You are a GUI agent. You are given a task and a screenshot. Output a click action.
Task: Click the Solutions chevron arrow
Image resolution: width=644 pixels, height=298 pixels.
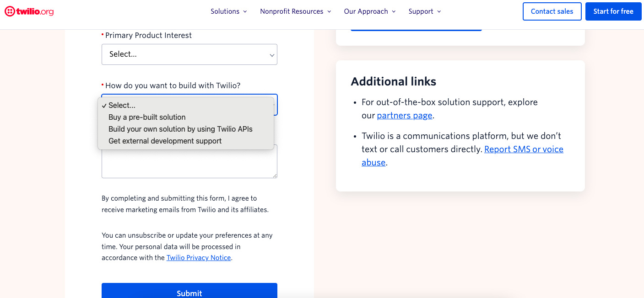tap(245, 11)
